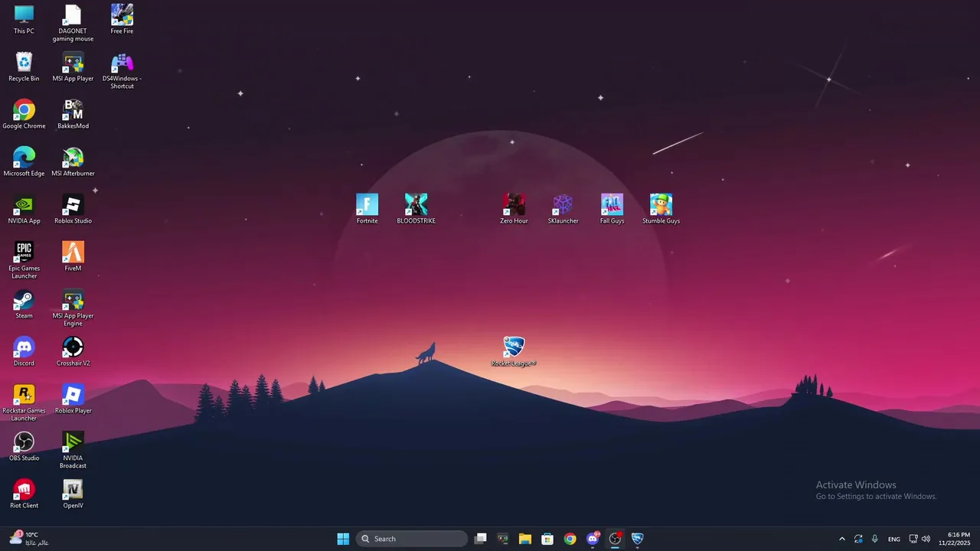Click the taskbar Search box
980x551 pixels.
click(412, 539)
